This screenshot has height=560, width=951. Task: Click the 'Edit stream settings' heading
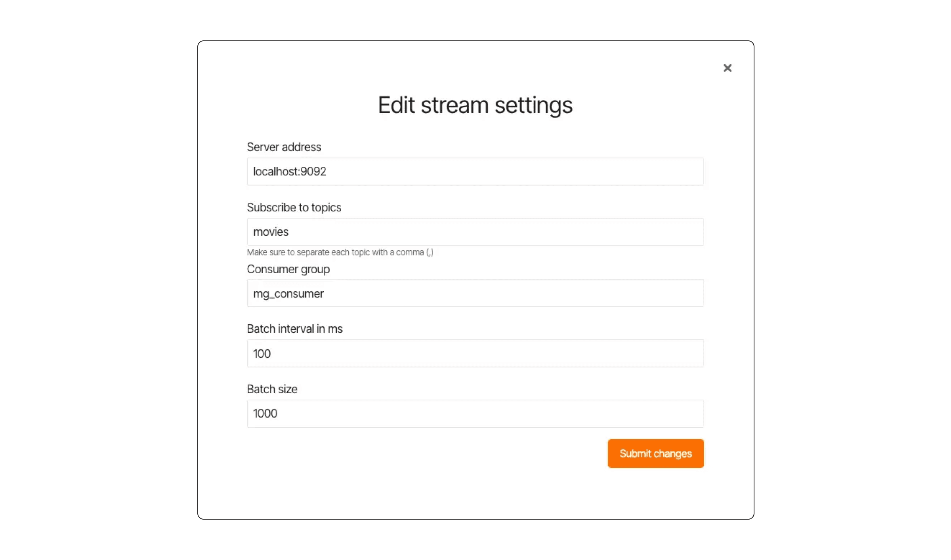(x=475, y=105)
